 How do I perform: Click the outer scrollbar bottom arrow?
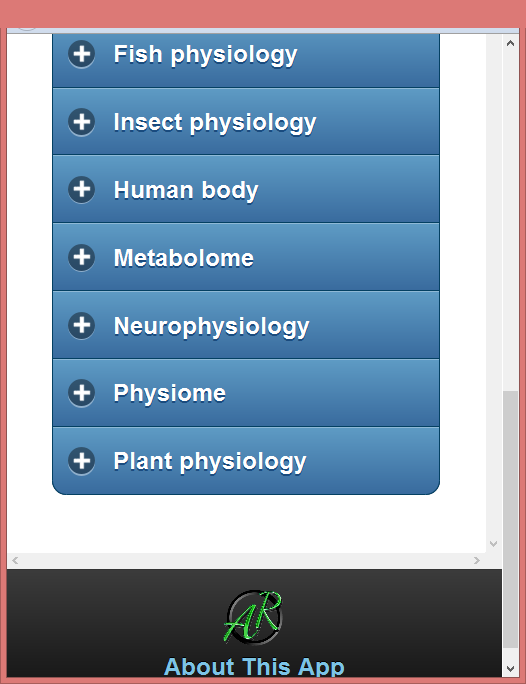[510, 669]
